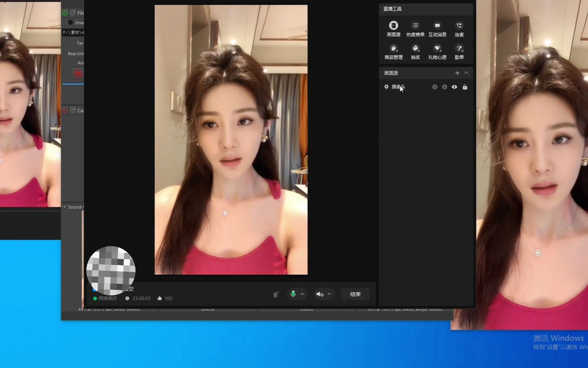Click reload icon beside File in background window
Viewport: 588px width, 368px height.
coord(73,13)
